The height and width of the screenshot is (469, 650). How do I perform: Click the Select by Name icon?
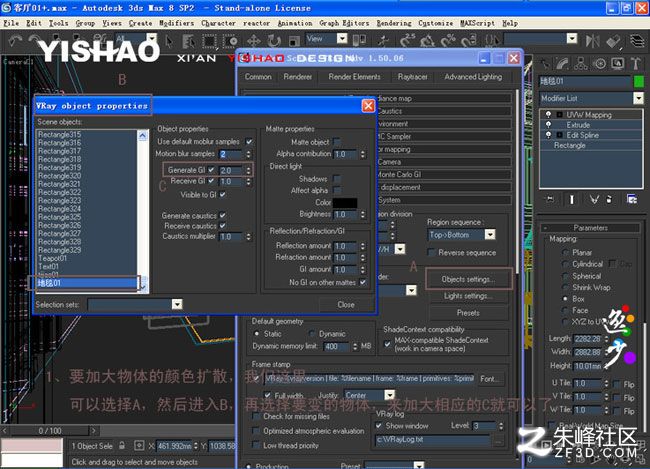189,41
